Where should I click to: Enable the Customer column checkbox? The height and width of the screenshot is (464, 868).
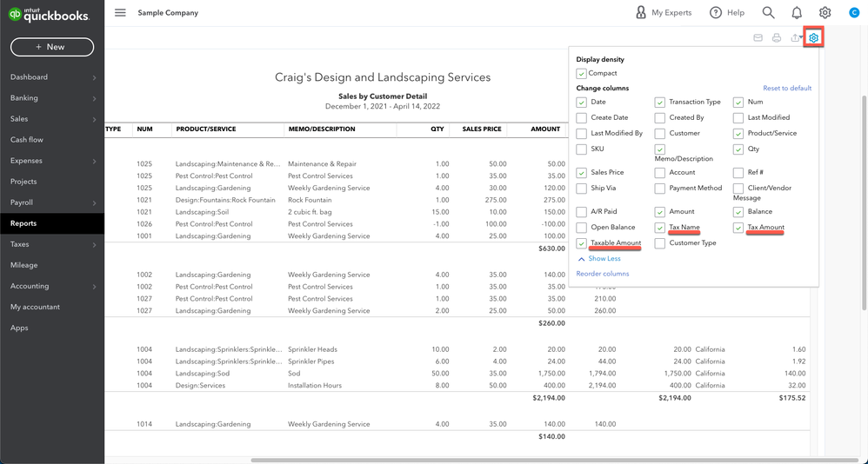coord(660,133)
